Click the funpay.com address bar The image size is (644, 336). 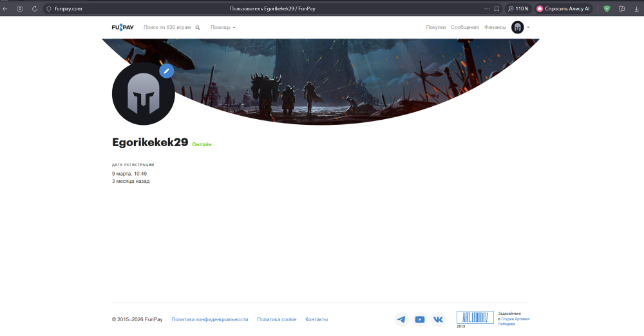click(69, 8)
